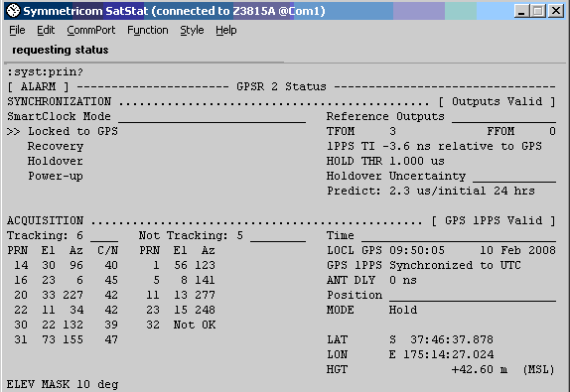Viewport: 570px width, 392px height.
Task: Click the 'Recovery' mode line
Action: 56,146
